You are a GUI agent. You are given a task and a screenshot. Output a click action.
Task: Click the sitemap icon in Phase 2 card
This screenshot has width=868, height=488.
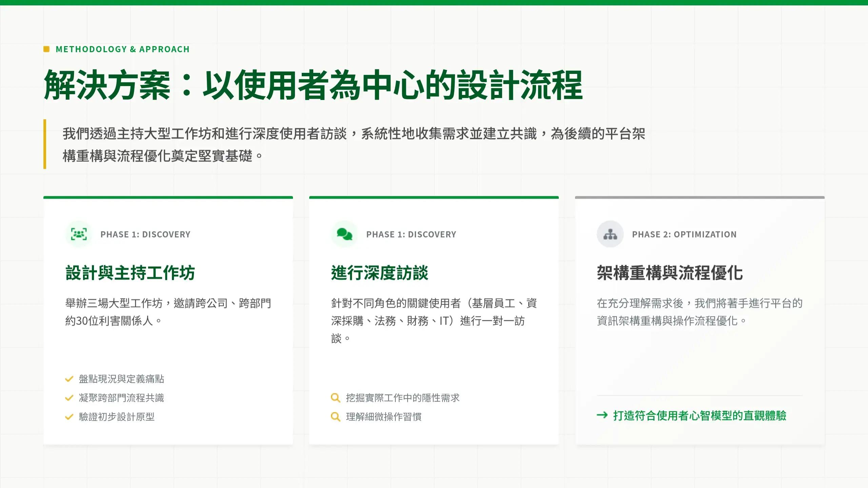click(x=610, y=234)
